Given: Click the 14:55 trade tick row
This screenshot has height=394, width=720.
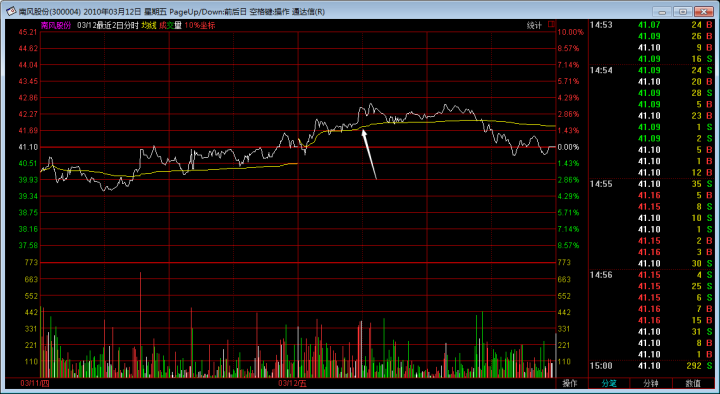Looking at the screenshot, I should pyautogui.click(x=651, y=184).
